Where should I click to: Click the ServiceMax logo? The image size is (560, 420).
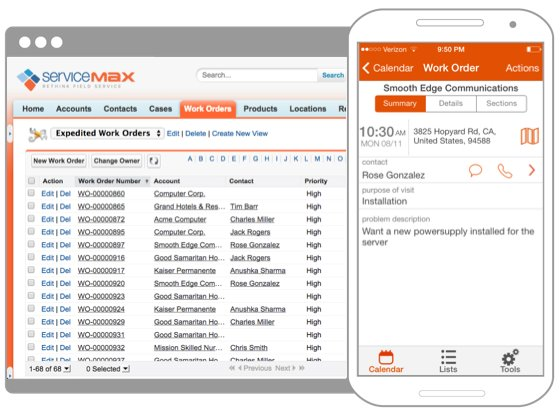76,79
